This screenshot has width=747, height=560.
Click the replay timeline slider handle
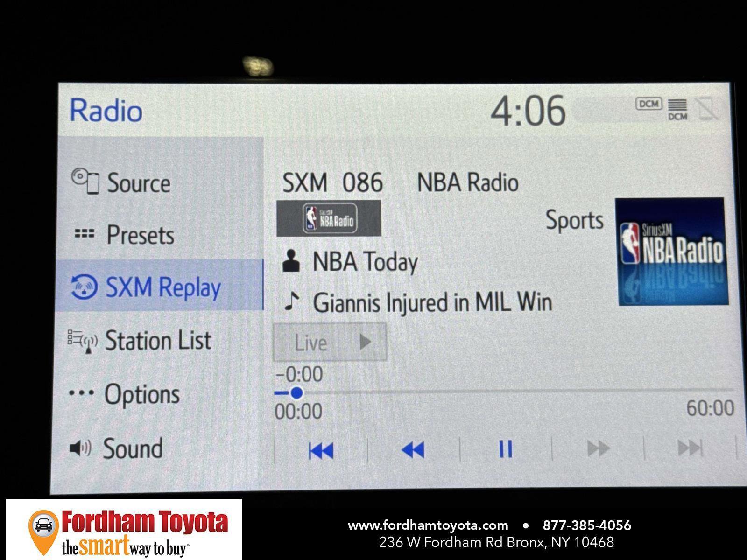tap(296, 393)
